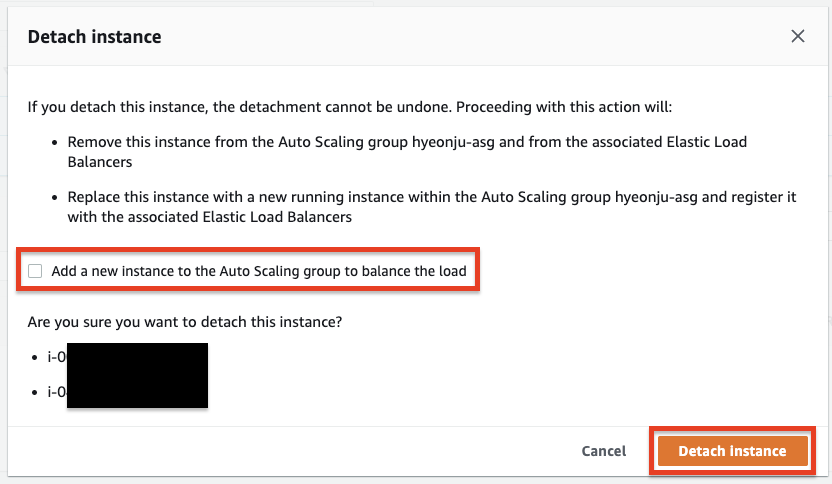
Task: Click the 'Detach instance' dialog title
Action: [94, 37]
